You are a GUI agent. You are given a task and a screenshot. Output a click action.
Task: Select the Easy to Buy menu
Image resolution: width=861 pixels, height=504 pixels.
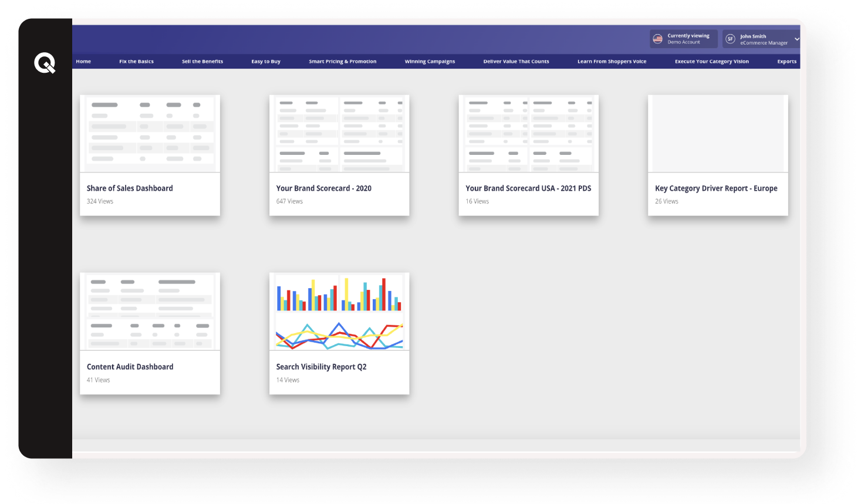(x=266, y=61)
